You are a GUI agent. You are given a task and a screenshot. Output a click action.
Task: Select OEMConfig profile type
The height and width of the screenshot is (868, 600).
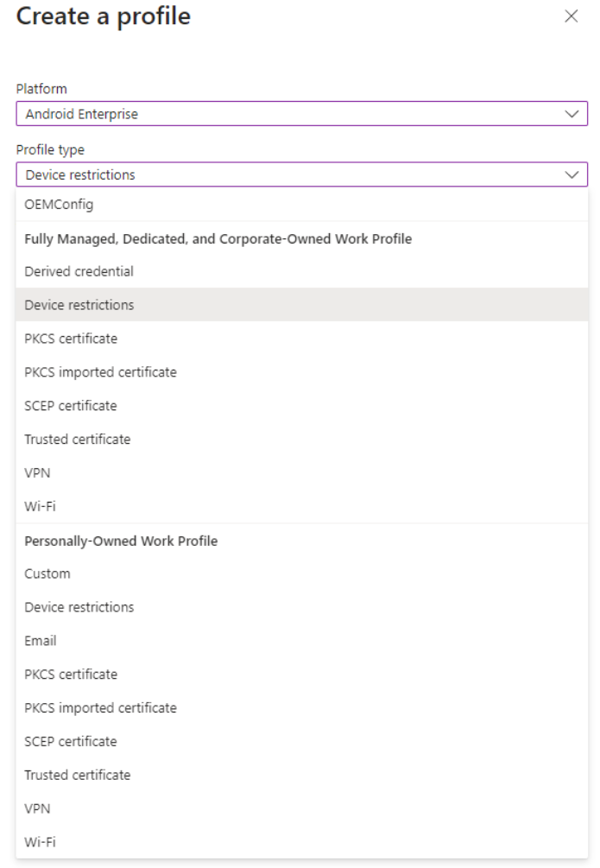(x=301, y=205)
